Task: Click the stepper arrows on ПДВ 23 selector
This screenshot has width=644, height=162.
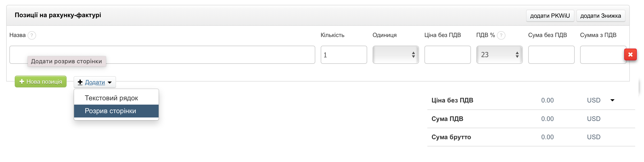Action: pos(517,55)
